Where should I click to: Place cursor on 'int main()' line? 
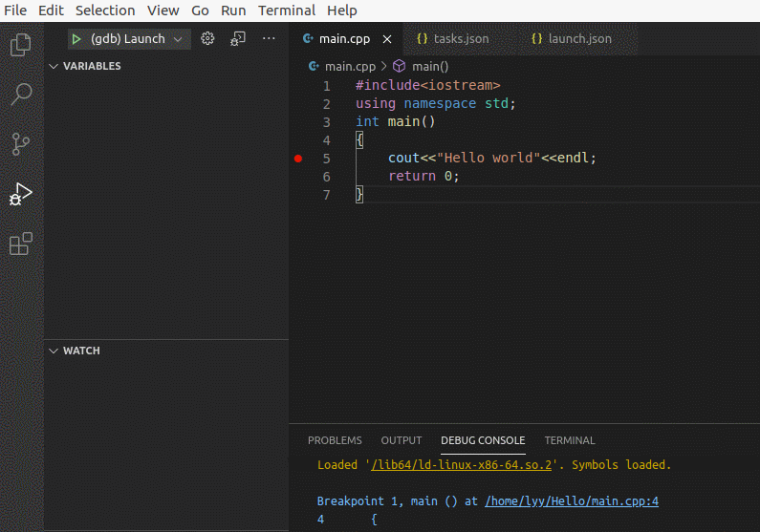pos(395,121)
